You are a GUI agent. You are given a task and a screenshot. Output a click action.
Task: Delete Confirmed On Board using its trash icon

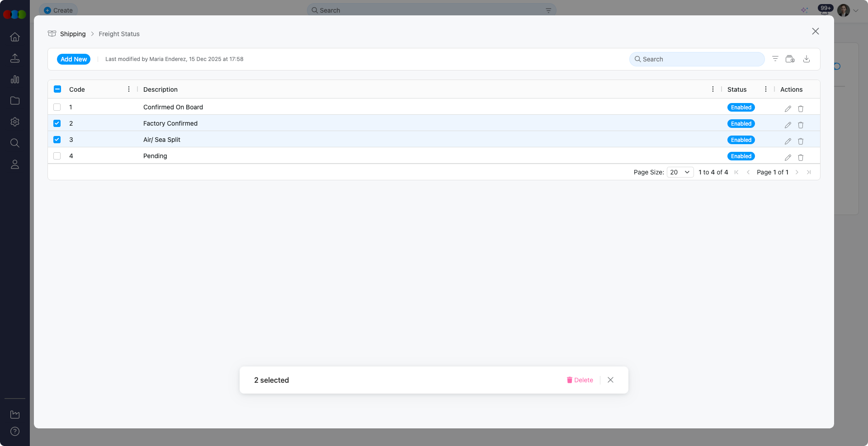(801, 108)
